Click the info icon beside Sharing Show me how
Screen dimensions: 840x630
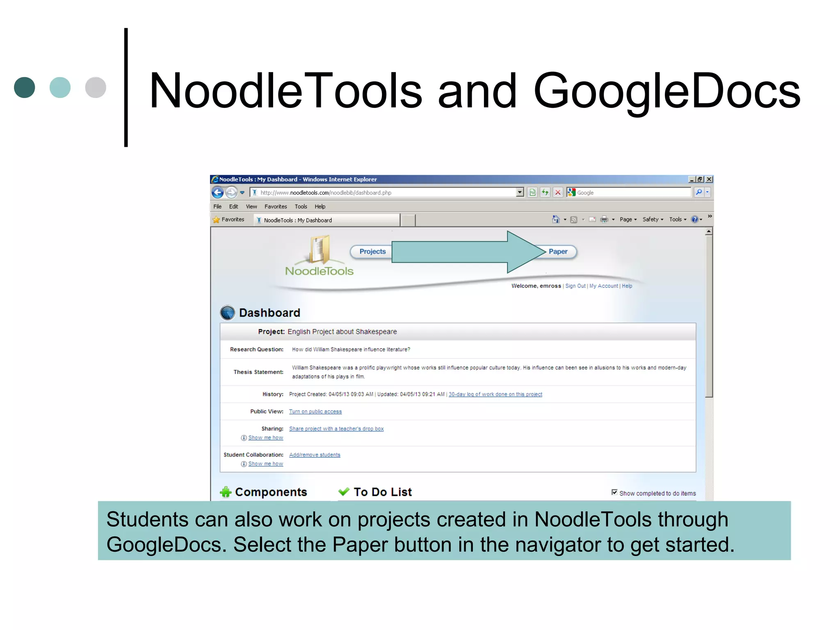(x=244, y=438)
